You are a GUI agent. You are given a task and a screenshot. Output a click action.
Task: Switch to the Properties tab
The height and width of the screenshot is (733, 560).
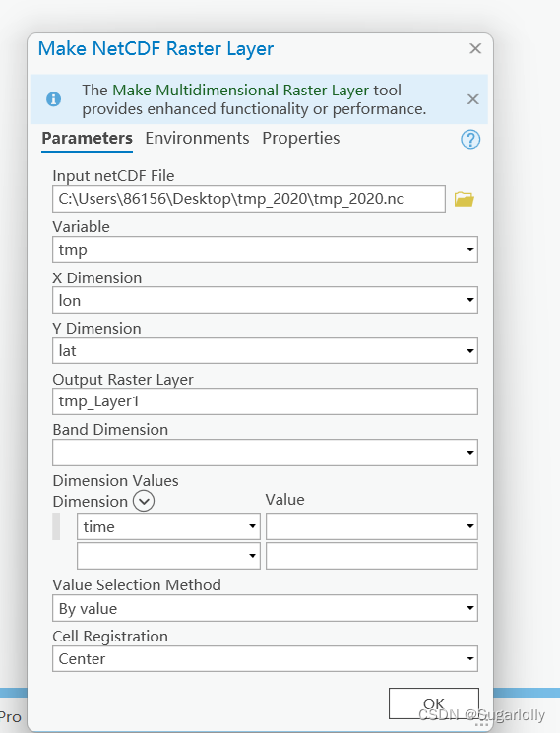(x=300, y=138)
